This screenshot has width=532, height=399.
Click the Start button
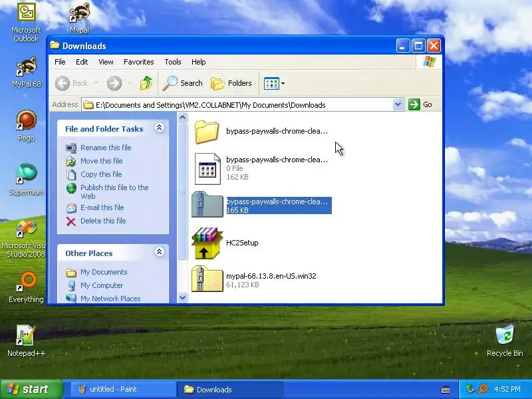[x=32, y=389]
